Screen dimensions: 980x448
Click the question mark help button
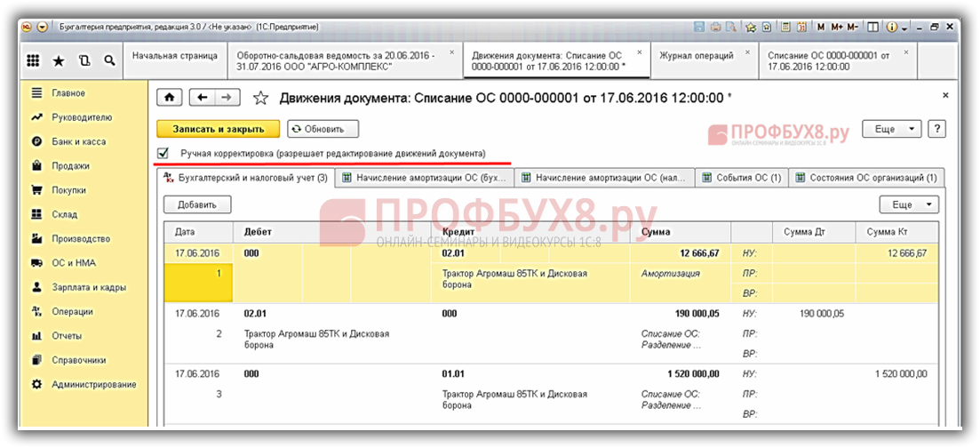936,130
